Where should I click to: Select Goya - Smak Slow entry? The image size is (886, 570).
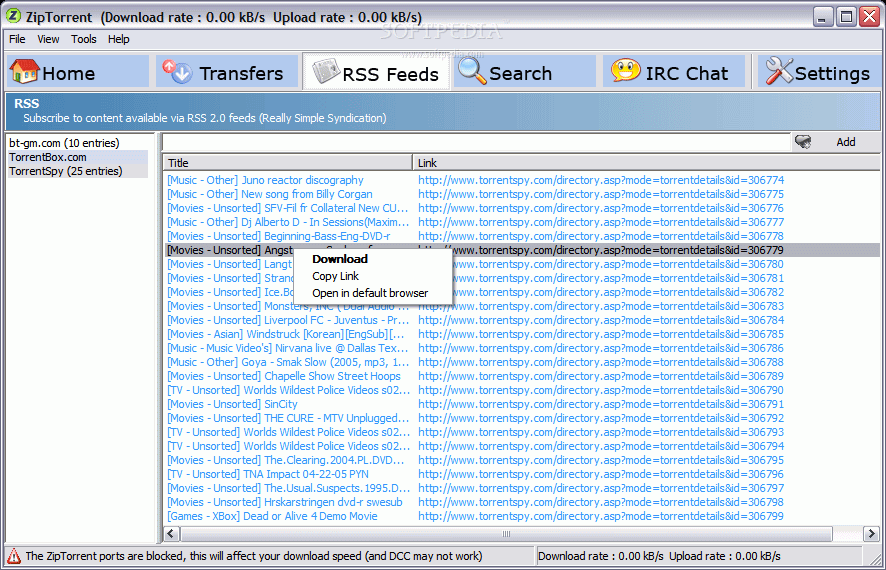coord(288,363)
